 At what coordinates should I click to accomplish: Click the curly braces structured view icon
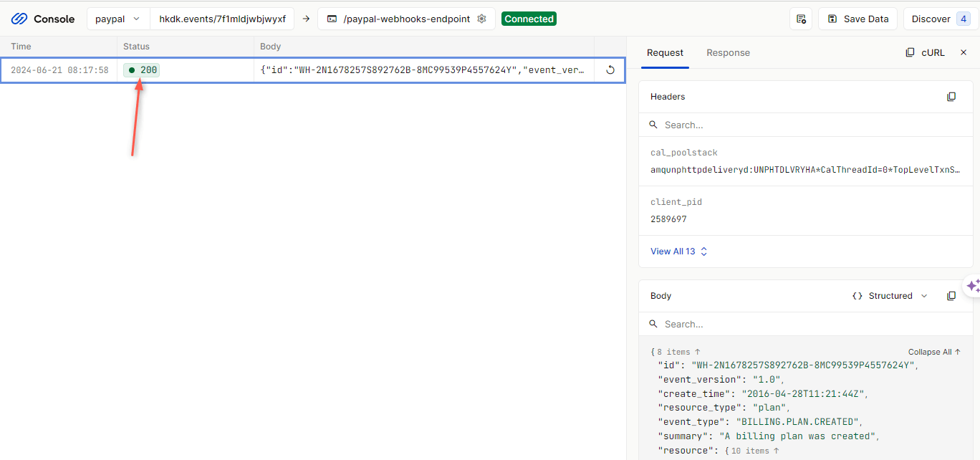pos(857,295)
